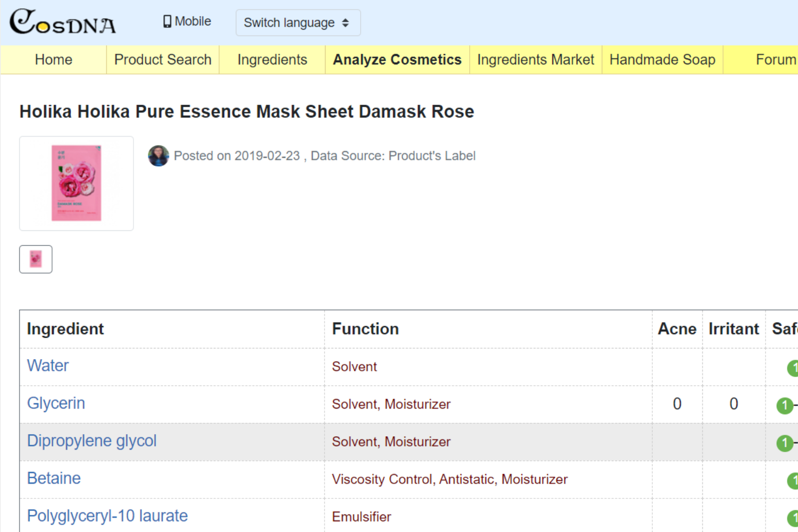Select the Analyze Cosmetics menu item

(x=397, y=60)
